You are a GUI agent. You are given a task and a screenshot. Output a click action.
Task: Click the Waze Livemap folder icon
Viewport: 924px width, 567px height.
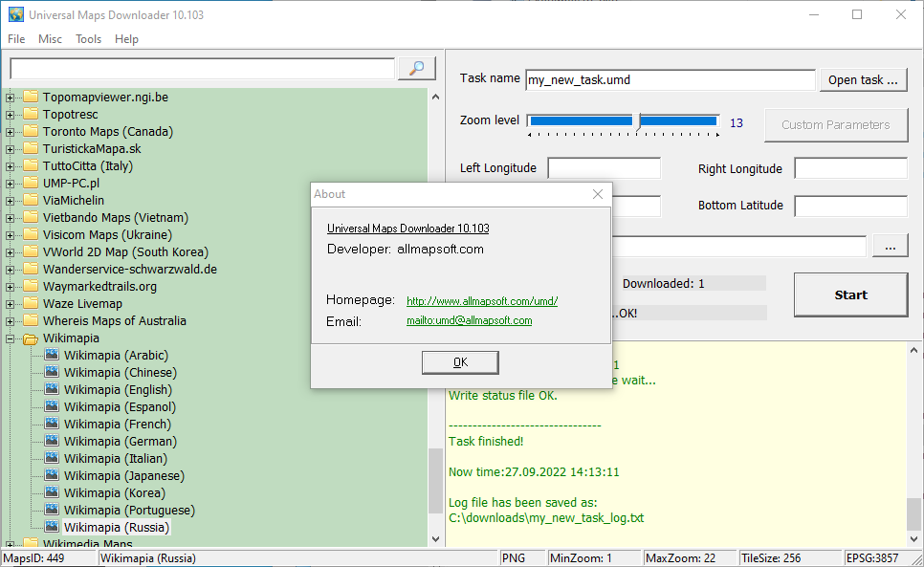click(x=30, y=304)
